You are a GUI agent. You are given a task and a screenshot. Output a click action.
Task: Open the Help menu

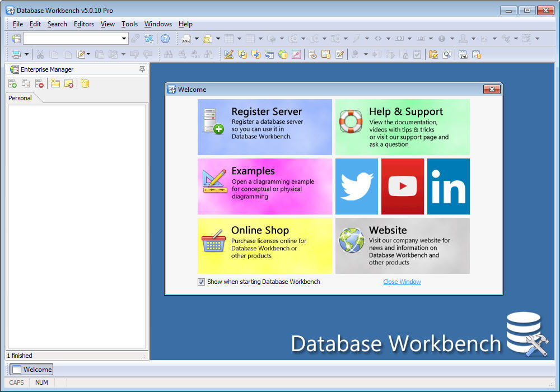pyautogui.click(x=185, y=24)
